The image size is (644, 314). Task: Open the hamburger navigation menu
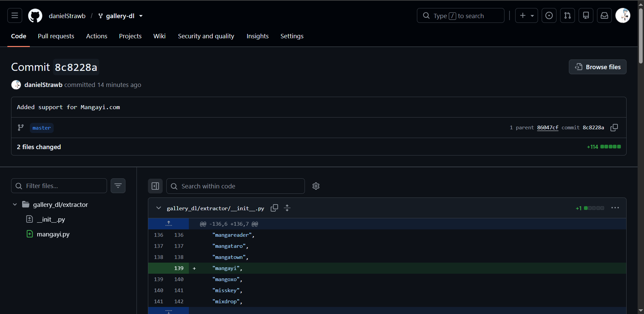coord(15,15)
